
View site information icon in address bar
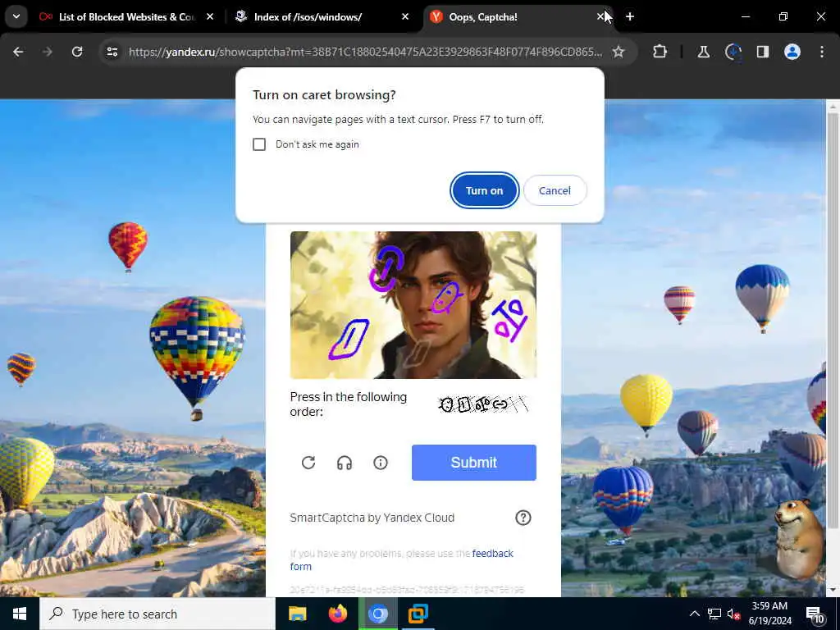click(112, 52)
